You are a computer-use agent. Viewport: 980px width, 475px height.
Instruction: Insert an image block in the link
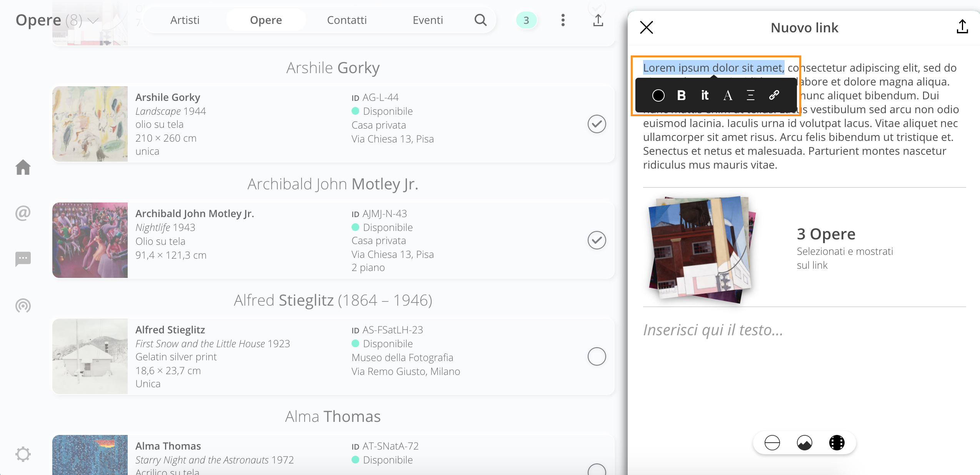click(x=805, y=443)
